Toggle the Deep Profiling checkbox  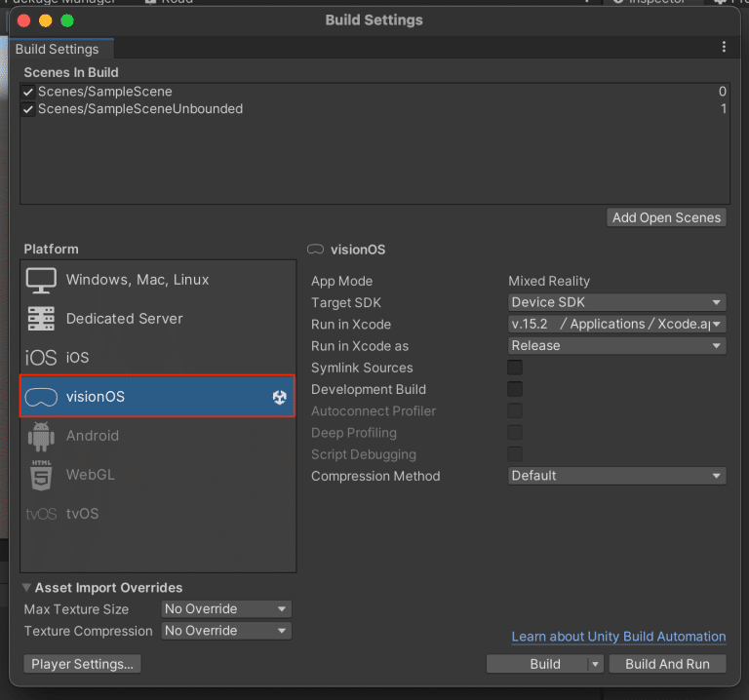coord(515,433)
